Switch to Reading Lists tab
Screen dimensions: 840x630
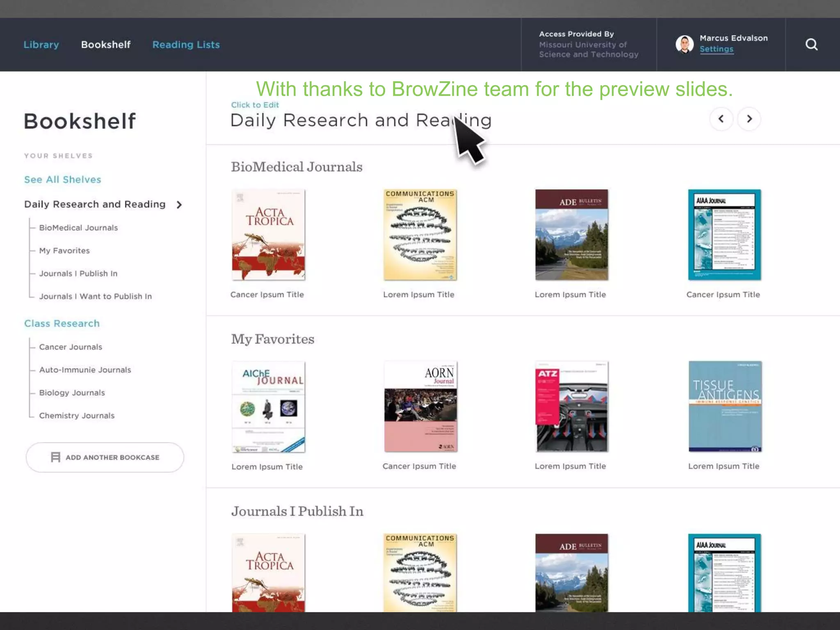tap(186, 45)
